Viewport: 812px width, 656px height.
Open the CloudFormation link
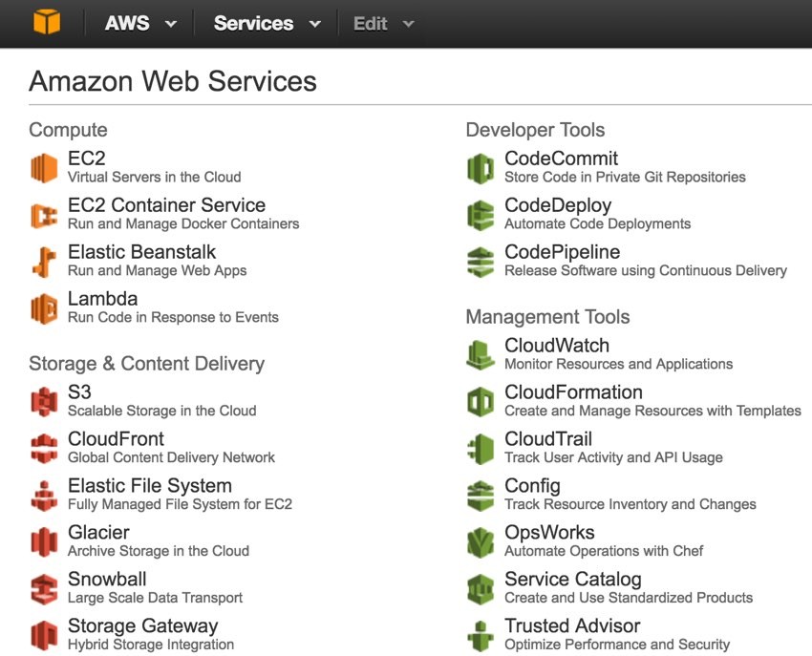[573, 391]
